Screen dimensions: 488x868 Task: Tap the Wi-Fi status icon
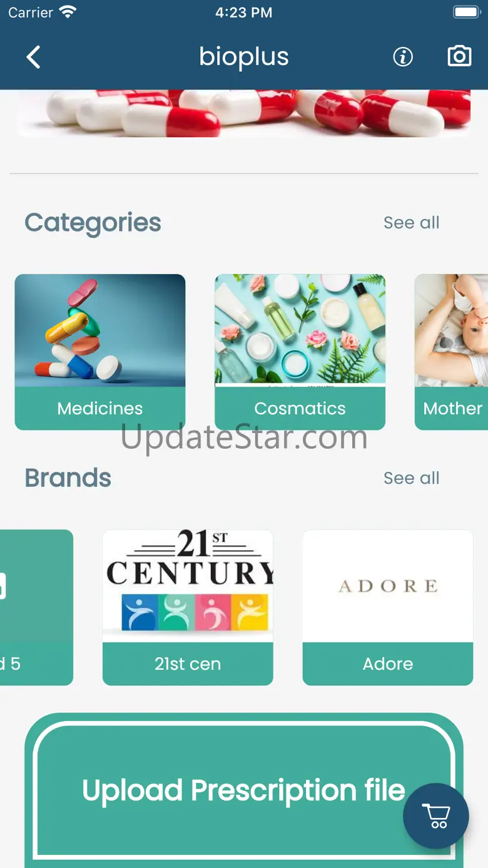[x=68, y=12]
